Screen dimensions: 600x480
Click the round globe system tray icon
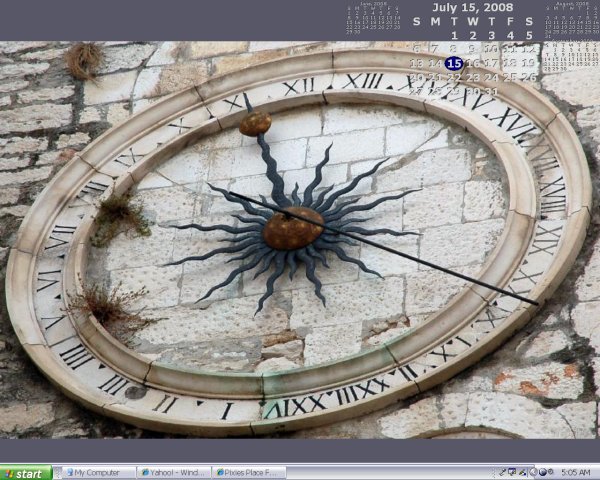coord(542,472)
